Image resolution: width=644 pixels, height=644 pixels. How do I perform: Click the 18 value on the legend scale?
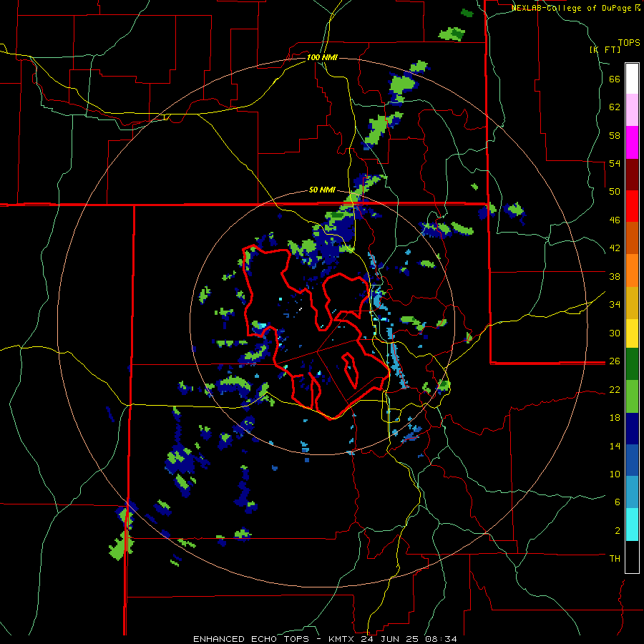click(615, 418)
